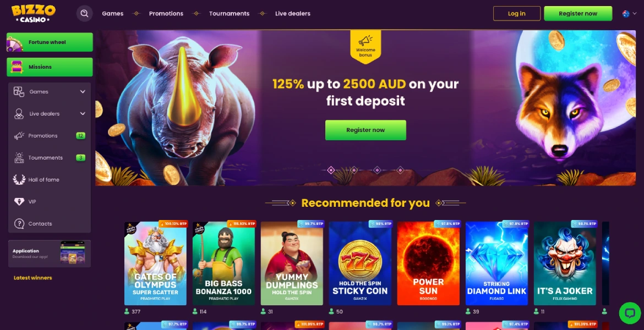Select the first banner carousel dot
Viewport: 644px width, 330px height.
tap(331, 170)
